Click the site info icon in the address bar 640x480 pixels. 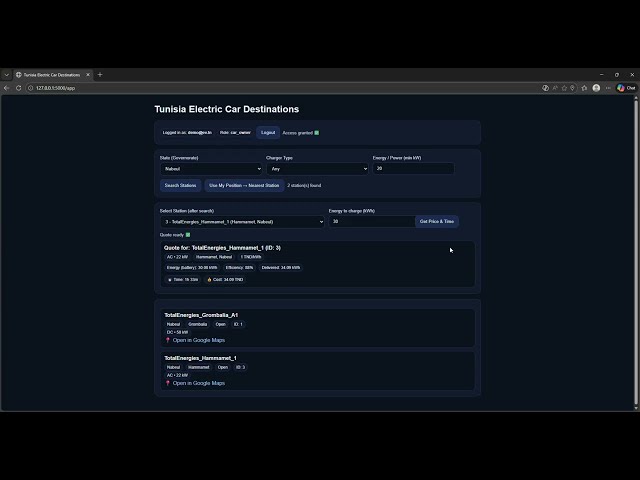coord(30,88)
